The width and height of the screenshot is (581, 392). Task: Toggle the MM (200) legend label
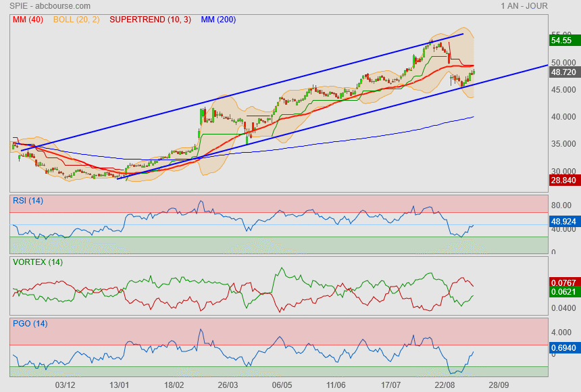218,20
